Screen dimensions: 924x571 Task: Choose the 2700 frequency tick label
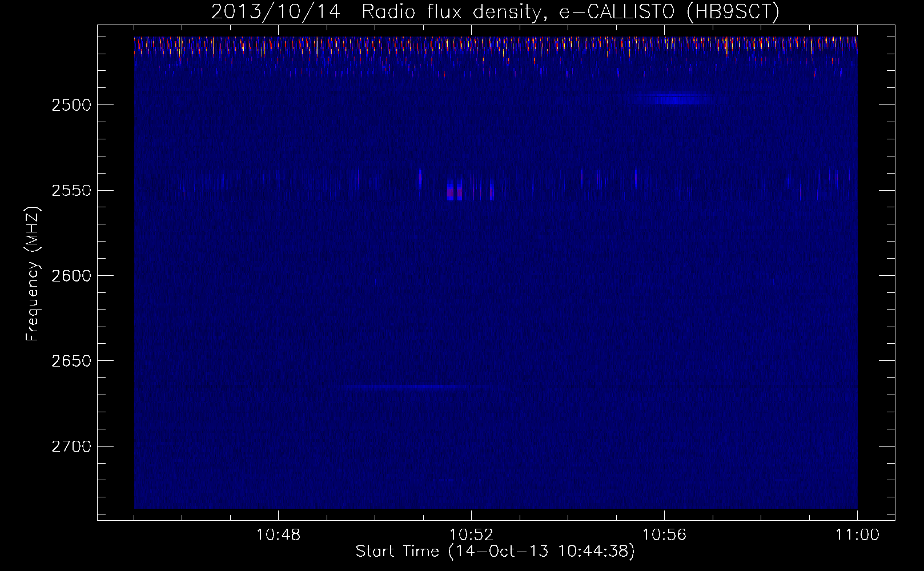(x=71, y=447)
